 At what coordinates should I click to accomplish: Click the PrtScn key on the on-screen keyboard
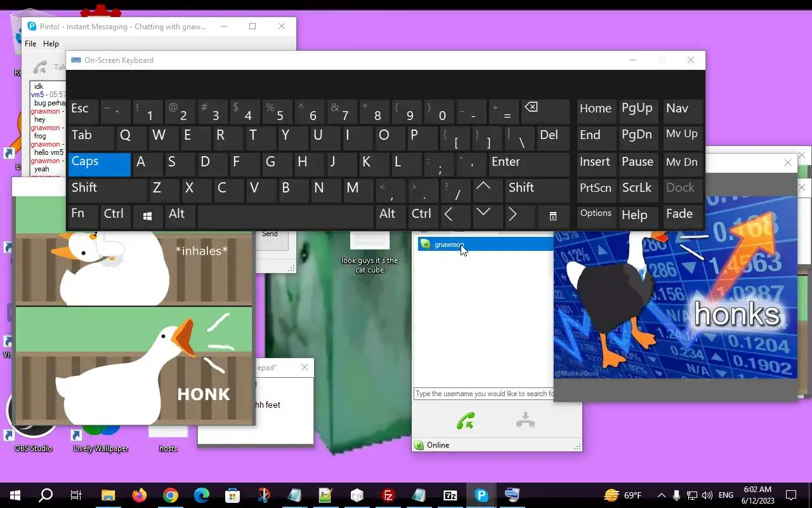(x=596, y=190)
